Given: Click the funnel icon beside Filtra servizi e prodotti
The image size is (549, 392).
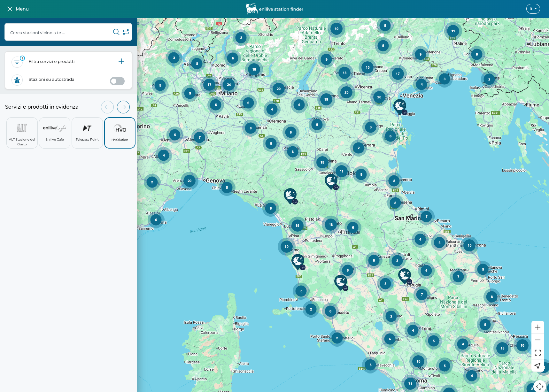Looking at the screenshot, I should 17,61.
